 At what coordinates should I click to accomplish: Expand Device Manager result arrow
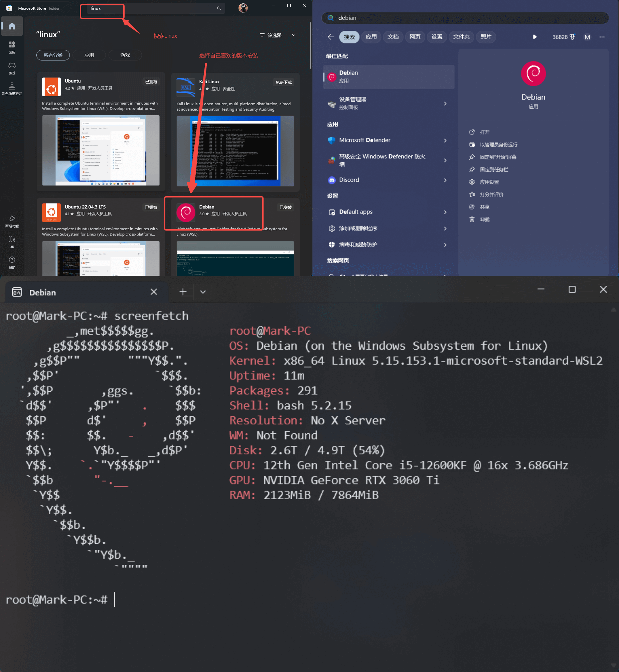click(445, 104)
